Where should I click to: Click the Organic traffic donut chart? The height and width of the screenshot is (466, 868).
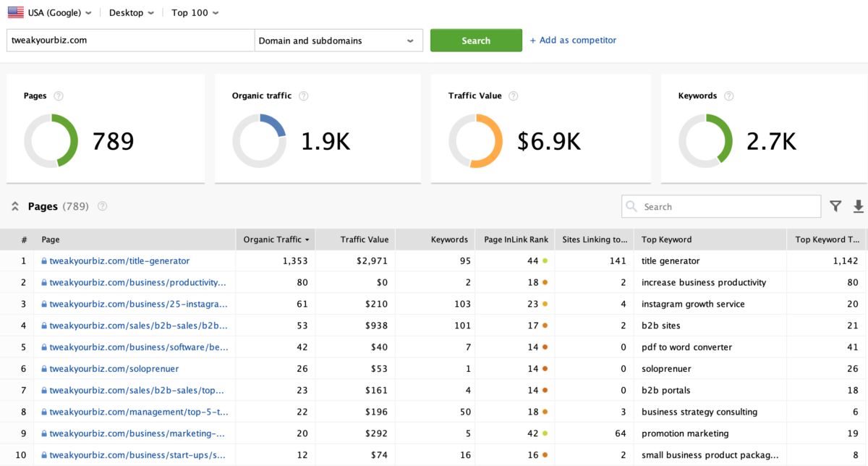(259, 140)
